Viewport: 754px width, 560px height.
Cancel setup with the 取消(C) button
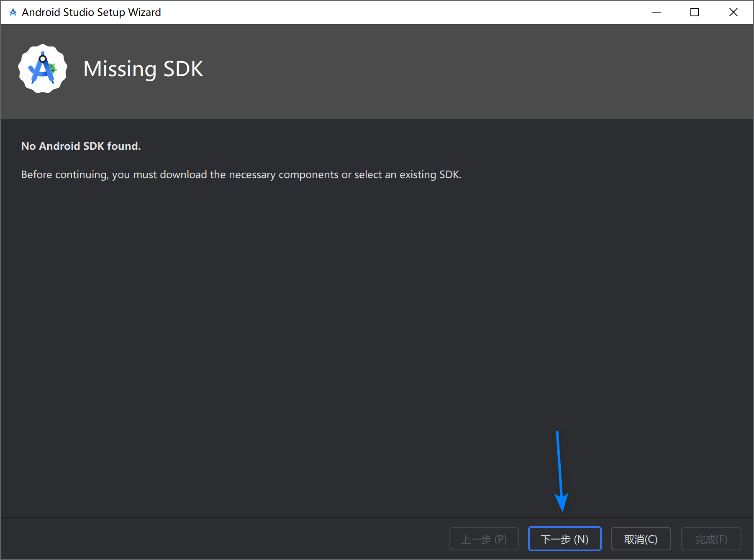pos(641,539)
